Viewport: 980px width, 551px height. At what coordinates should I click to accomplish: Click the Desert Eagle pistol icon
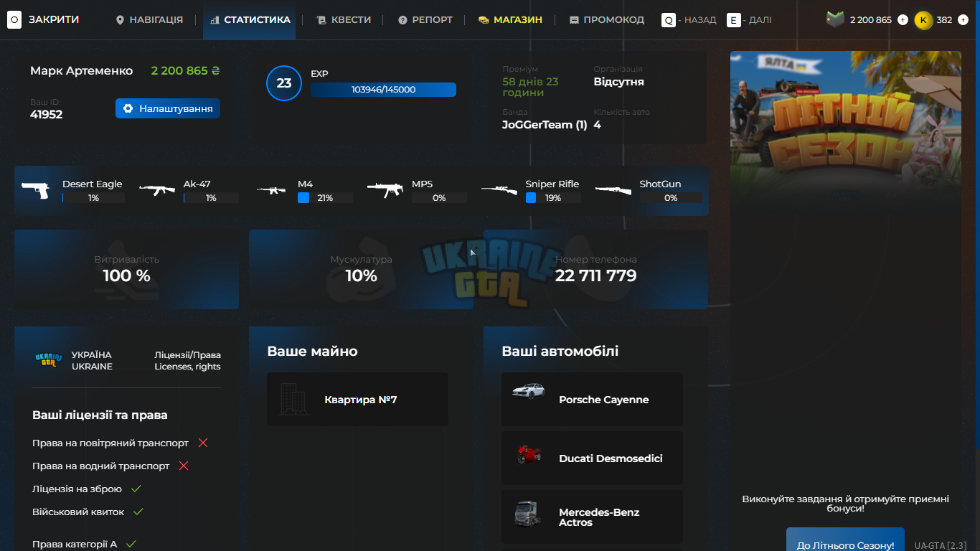click(x=35, y=190)
